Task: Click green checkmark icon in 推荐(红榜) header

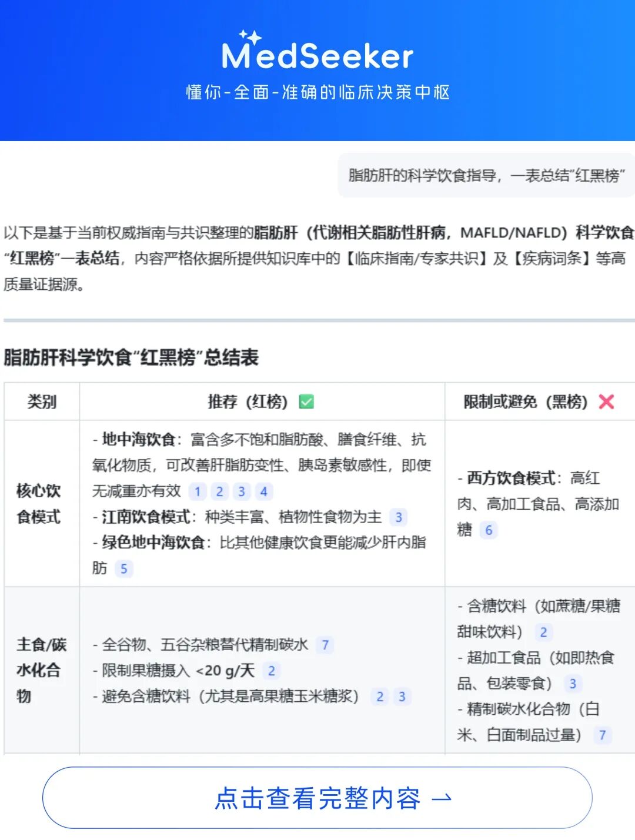Action: click(306, 401)
